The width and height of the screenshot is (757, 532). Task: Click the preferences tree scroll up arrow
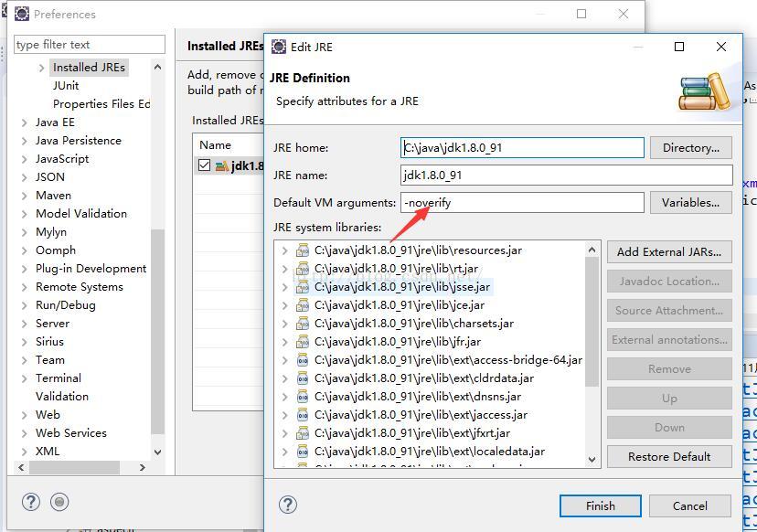click(x=157, y=67)
